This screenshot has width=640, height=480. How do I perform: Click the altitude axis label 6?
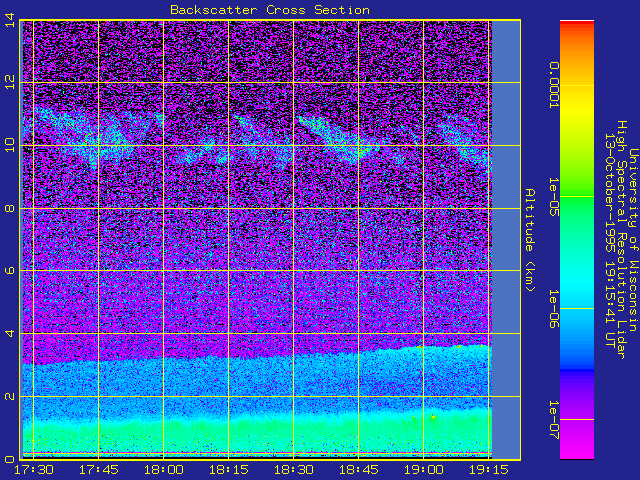click(x=9, y=271)
